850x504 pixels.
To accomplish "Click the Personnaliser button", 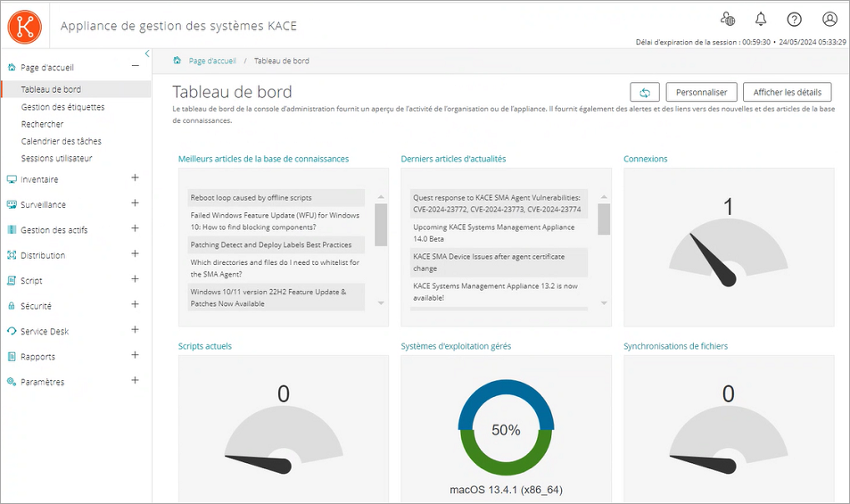I will click(x=702, y=92).
